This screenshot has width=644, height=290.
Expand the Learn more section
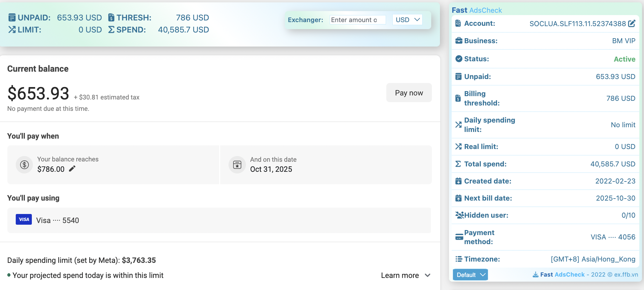(x=405, y=275)
